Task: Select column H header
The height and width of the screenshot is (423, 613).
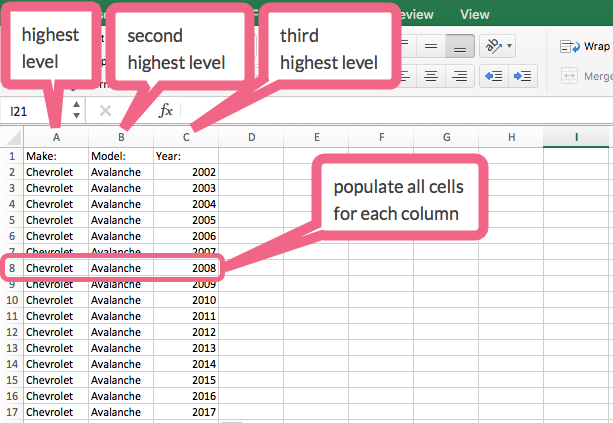Action: [x=511, y=137]
